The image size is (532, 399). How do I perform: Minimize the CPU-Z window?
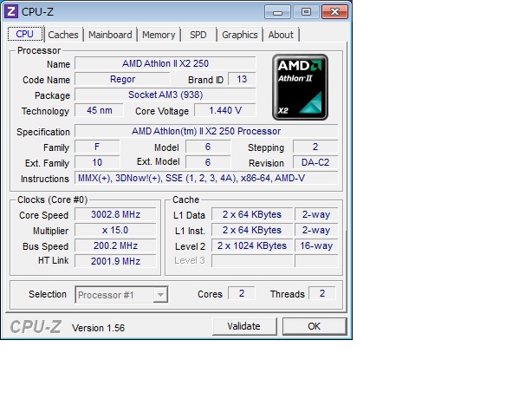click(x=277, y=12)
